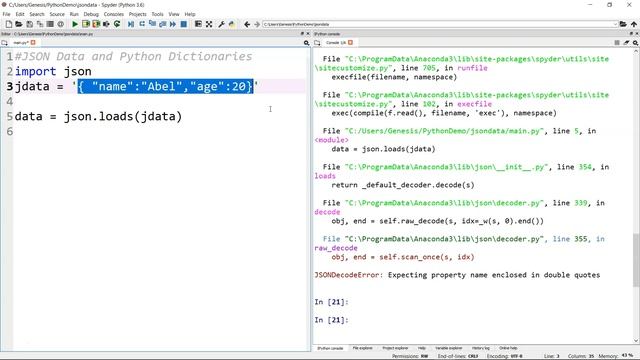Viewport: 640px width, 360px height.
Task: Browse console tabs folder icon
Action: coord(317,42)
